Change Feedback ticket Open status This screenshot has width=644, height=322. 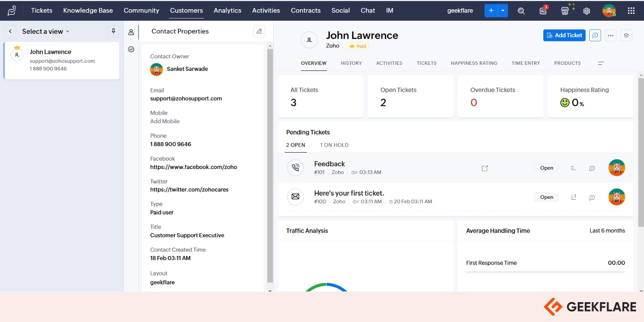[547, 168]
